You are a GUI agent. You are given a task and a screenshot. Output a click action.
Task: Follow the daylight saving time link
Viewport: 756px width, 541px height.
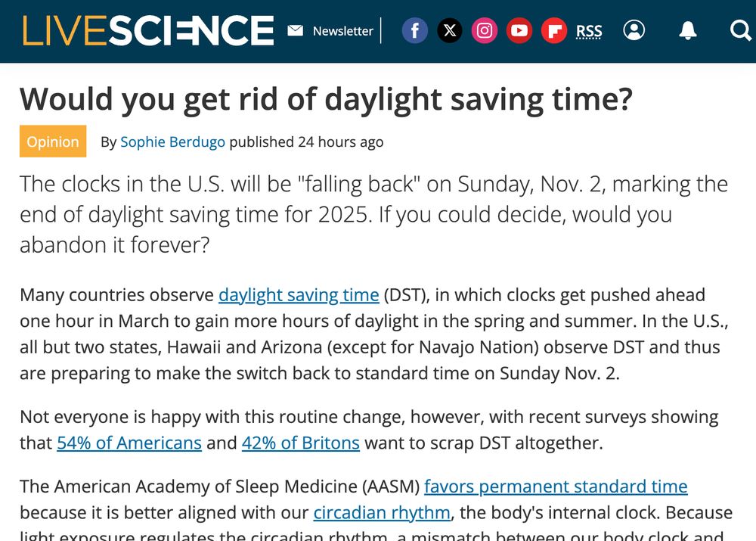click(x=299, y=294)
